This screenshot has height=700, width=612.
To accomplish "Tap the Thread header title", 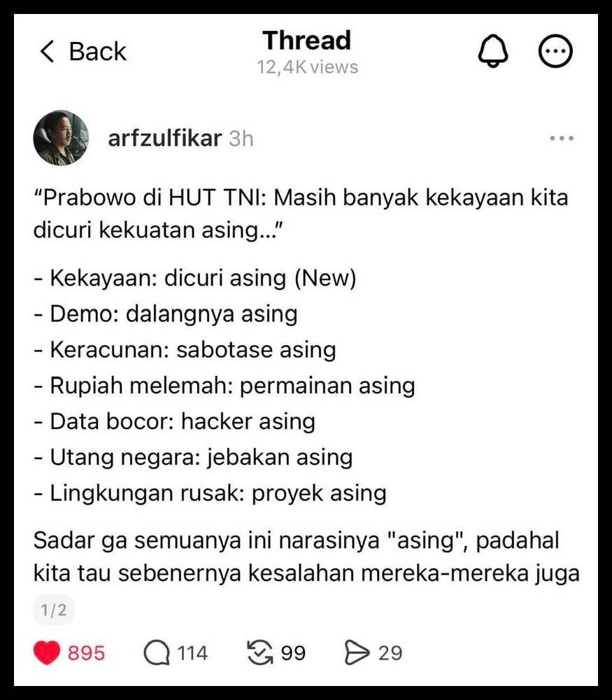I will (x=307, y=40).
